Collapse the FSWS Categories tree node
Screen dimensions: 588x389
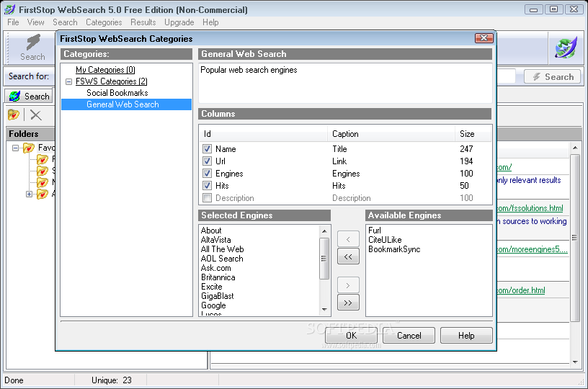click(68, 81)
